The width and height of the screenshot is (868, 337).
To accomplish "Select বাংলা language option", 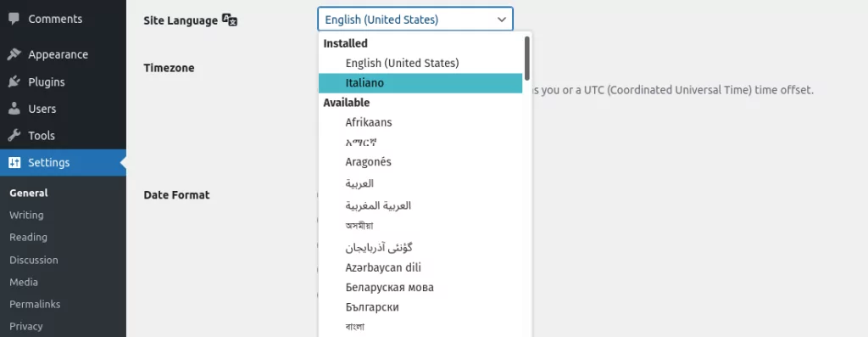I will (x=420, y=327).
